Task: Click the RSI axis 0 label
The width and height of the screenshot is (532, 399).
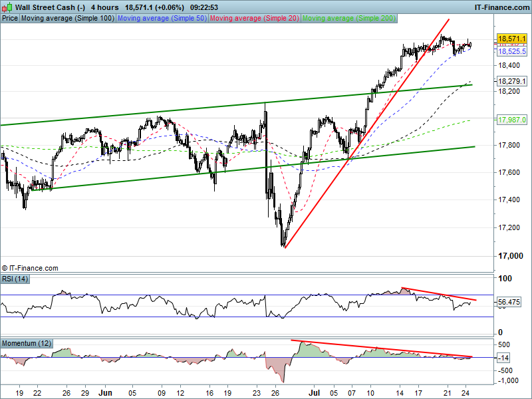Action: 500,332
